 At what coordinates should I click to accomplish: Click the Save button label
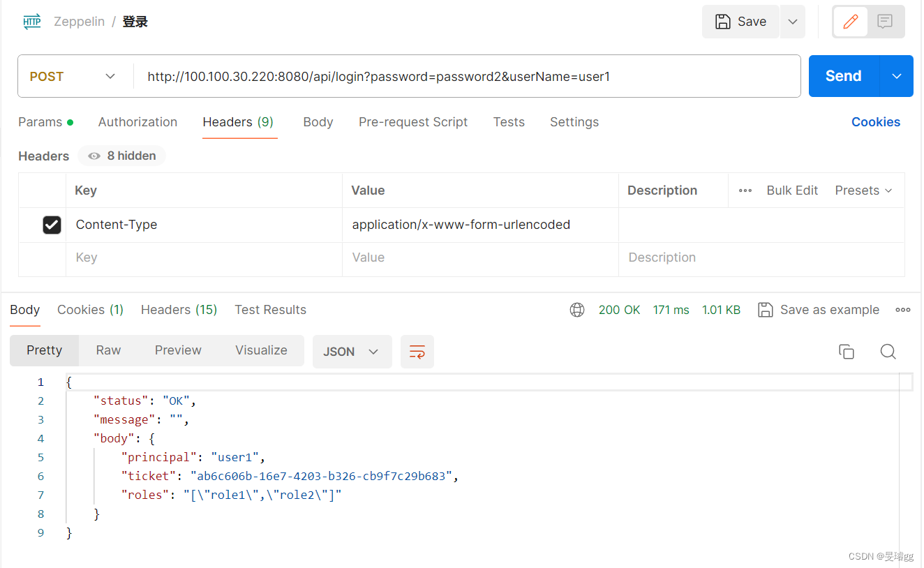(x=752, y=22)
